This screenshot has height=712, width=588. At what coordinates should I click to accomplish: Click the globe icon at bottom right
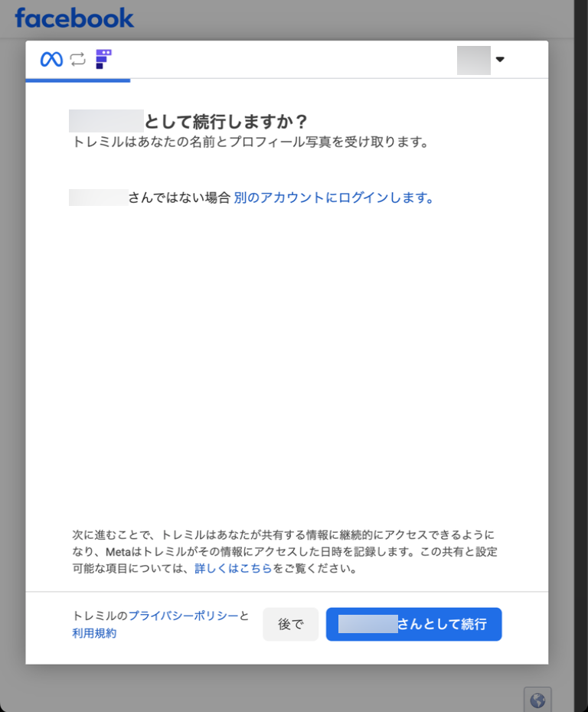tap(537, 700)
